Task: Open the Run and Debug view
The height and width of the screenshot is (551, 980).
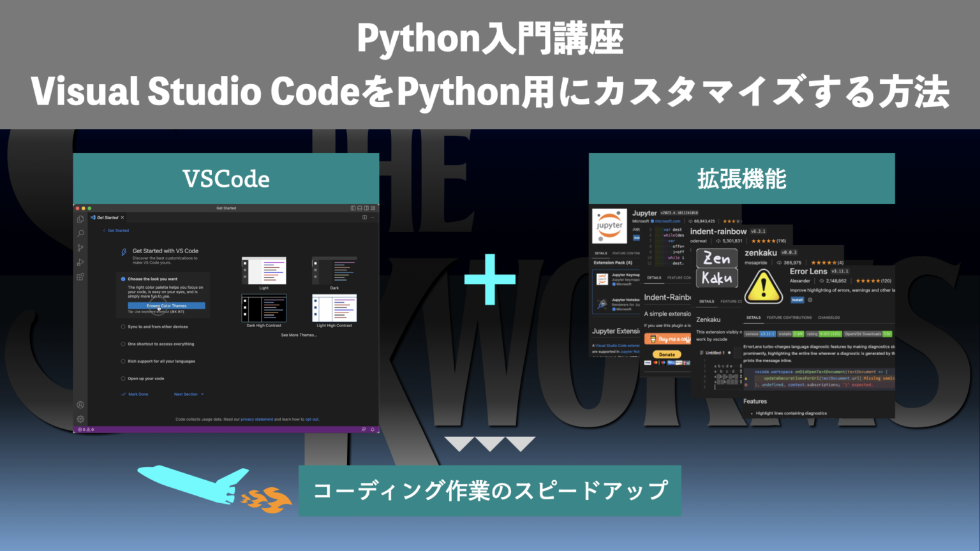Action: [80, 262]
